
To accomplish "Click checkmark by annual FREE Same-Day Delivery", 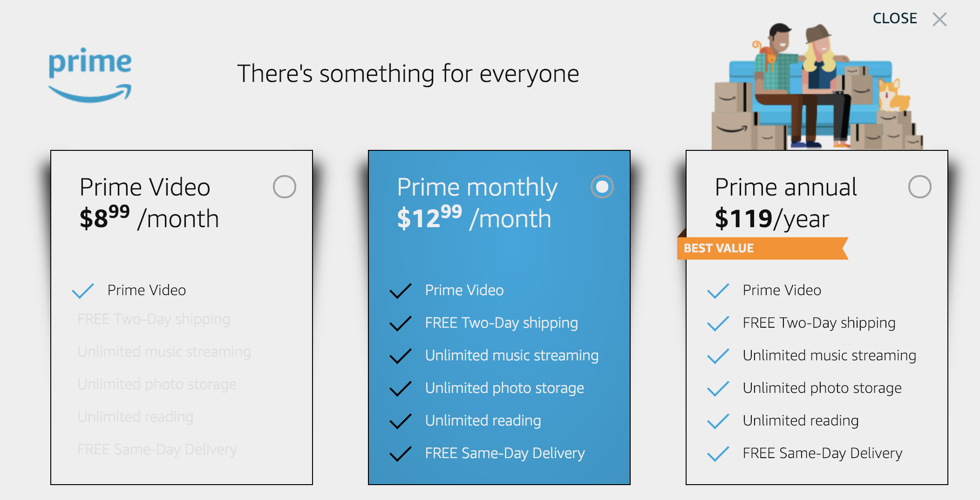I will click(x=718, y=453).
